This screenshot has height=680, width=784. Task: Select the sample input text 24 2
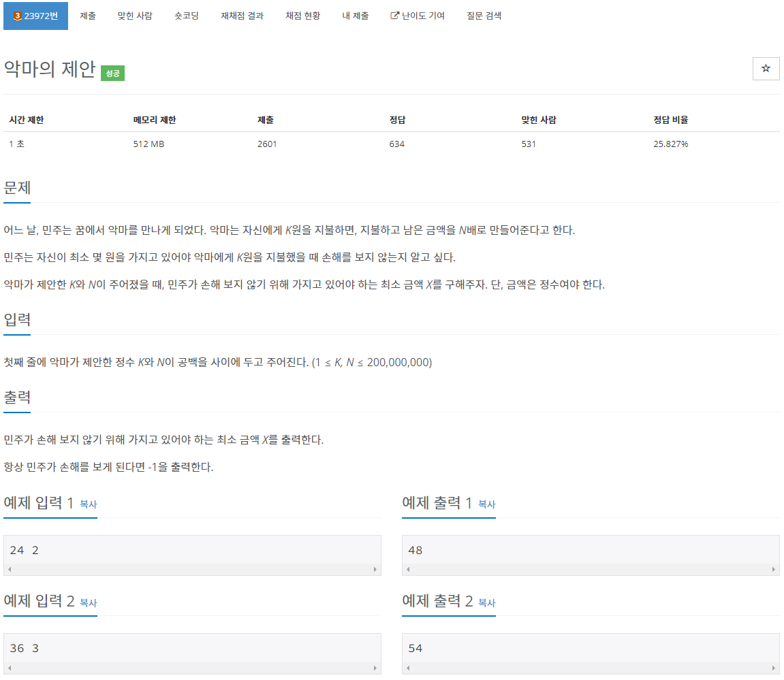pos(22,549)
